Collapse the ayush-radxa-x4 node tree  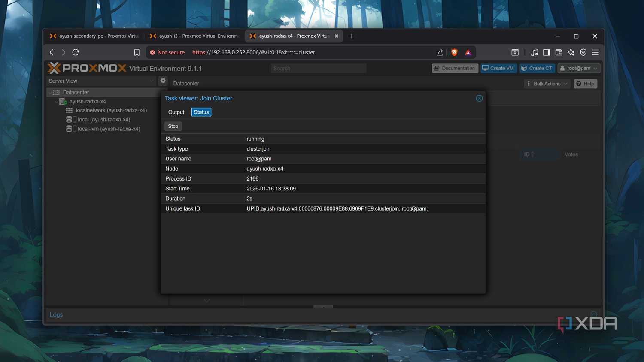(56, 102)
